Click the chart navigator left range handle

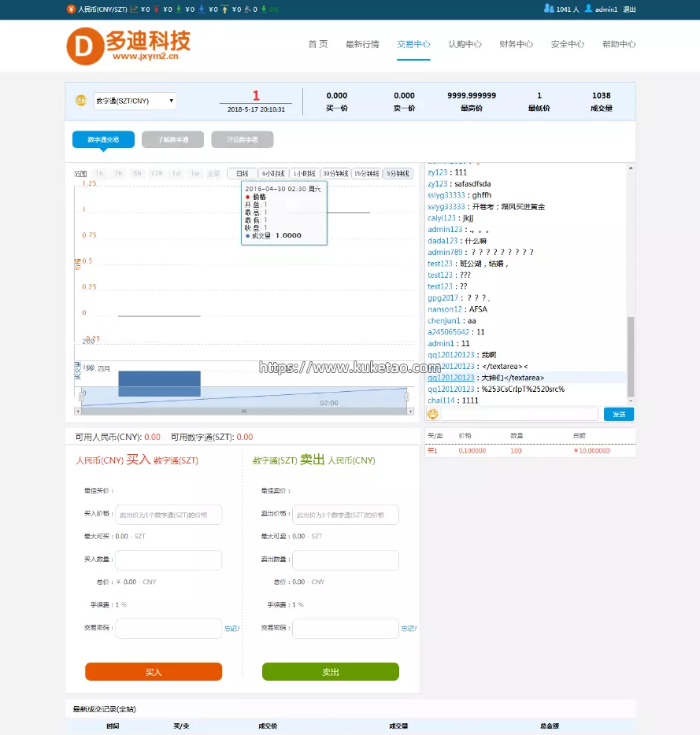pos(82,397)
